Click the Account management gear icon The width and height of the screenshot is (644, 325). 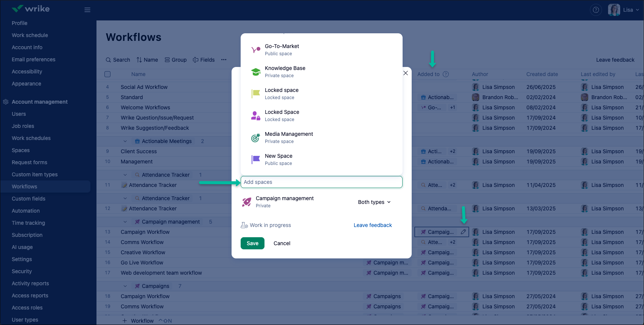(x=6, y=102)
